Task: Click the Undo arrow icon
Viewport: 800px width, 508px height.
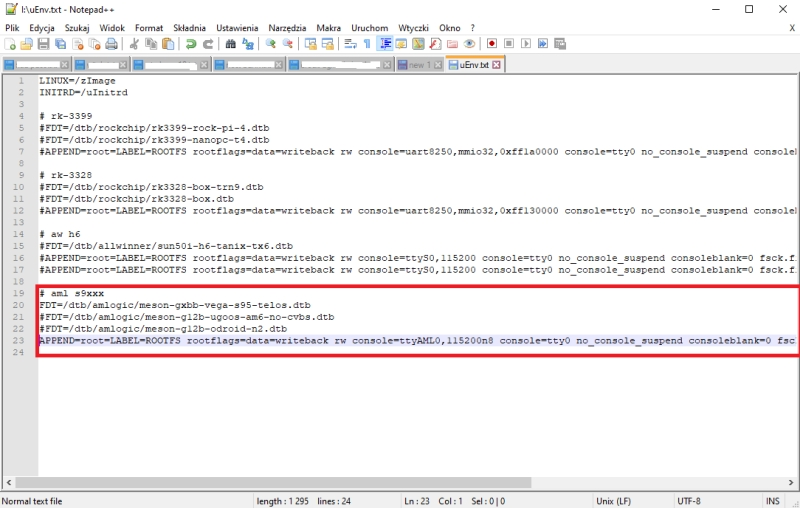Action: tap(190, 44)
